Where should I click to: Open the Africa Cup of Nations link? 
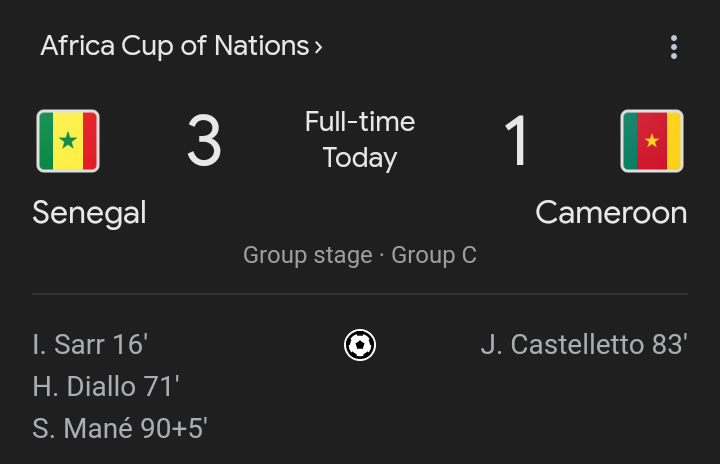pyautogui.click(x=175, y=47)
